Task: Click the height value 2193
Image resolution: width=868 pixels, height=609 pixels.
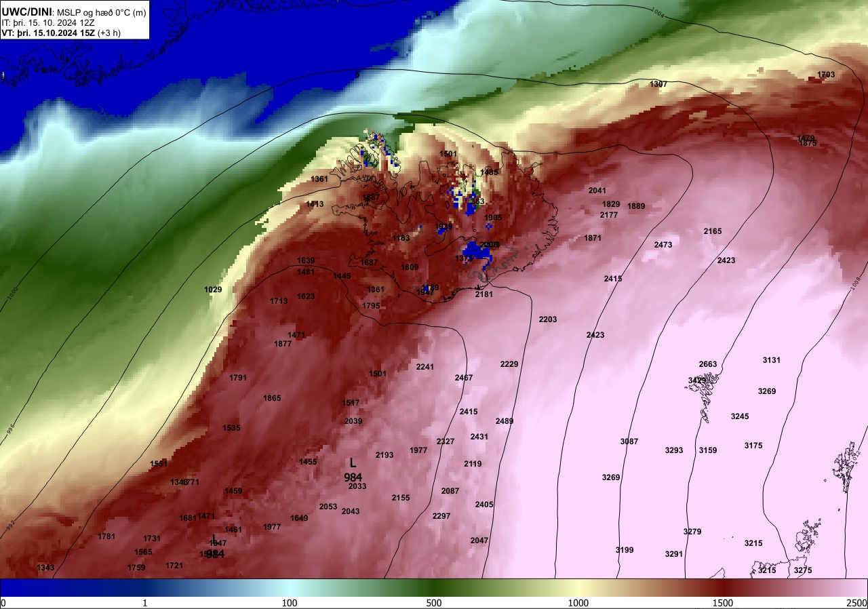Action: (x=384, y=455)
